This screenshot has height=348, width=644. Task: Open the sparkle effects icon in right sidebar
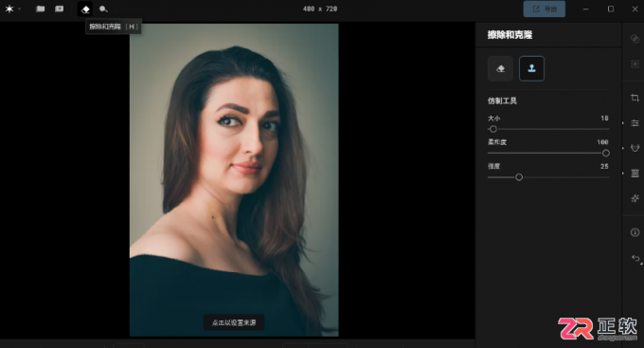pos(635,198)
